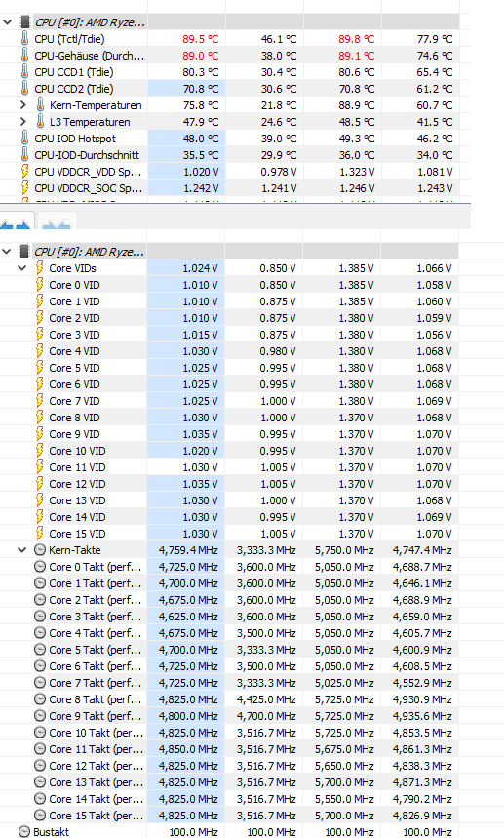Click the lightning icon for Core 0 VID
The width and height of the screenshot is (504, 838).
[40, 284]
